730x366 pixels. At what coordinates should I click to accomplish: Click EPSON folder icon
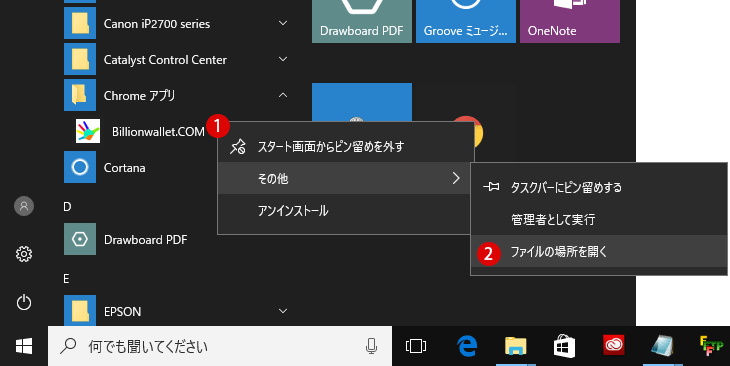pyautogui.click(x=80, y=311)
